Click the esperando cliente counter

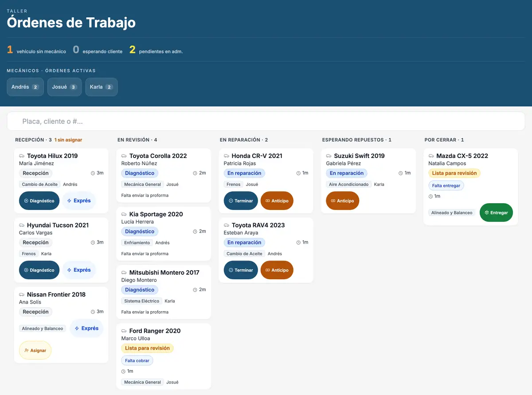tap(98, 50)
